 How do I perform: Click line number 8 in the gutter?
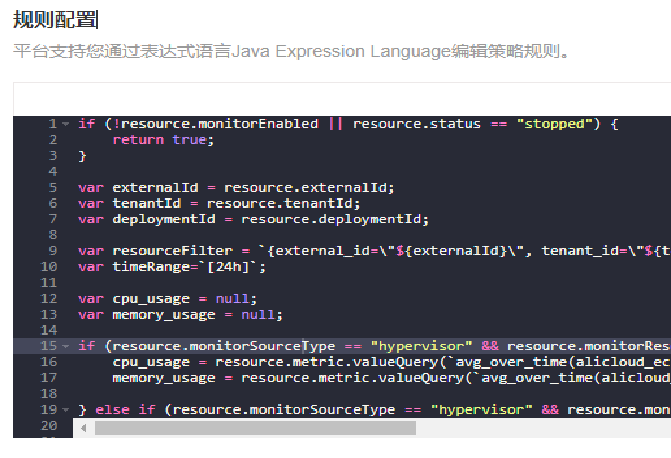pyautogui.click(x=53, y=235)
